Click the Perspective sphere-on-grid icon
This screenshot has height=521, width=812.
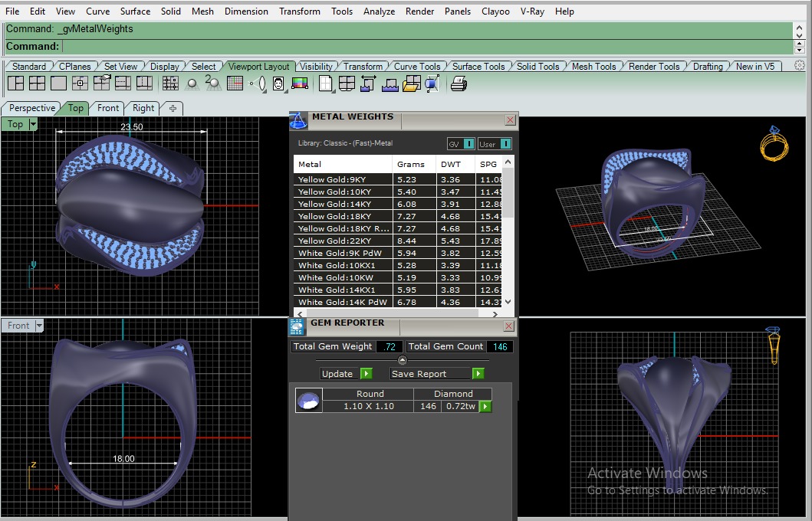pos(192,84)
